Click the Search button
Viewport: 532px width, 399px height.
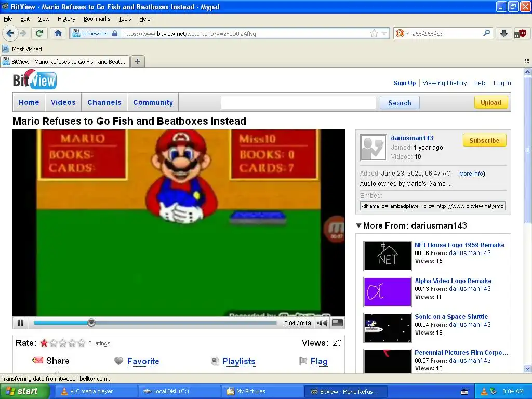click(x=400, y=103)
